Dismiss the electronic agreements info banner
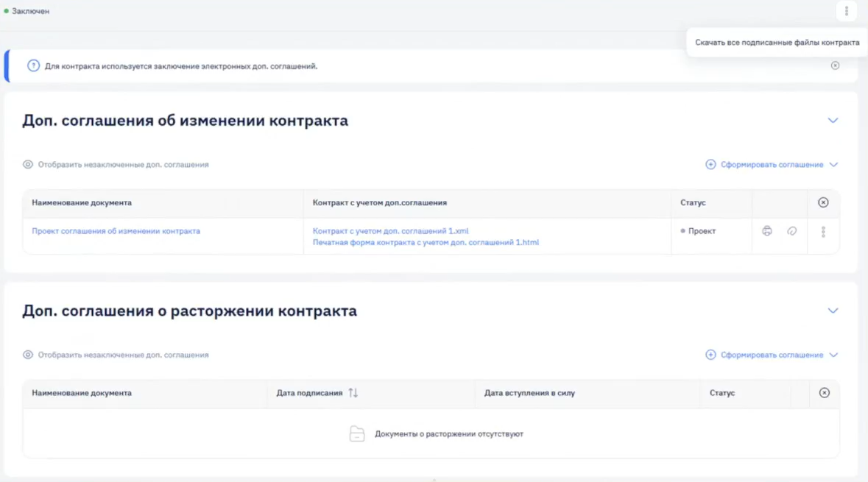 coord(835,65)
